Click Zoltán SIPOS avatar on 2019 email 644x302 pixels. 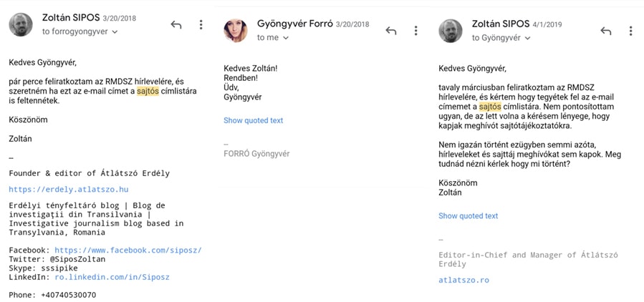(x=451, y=31)
